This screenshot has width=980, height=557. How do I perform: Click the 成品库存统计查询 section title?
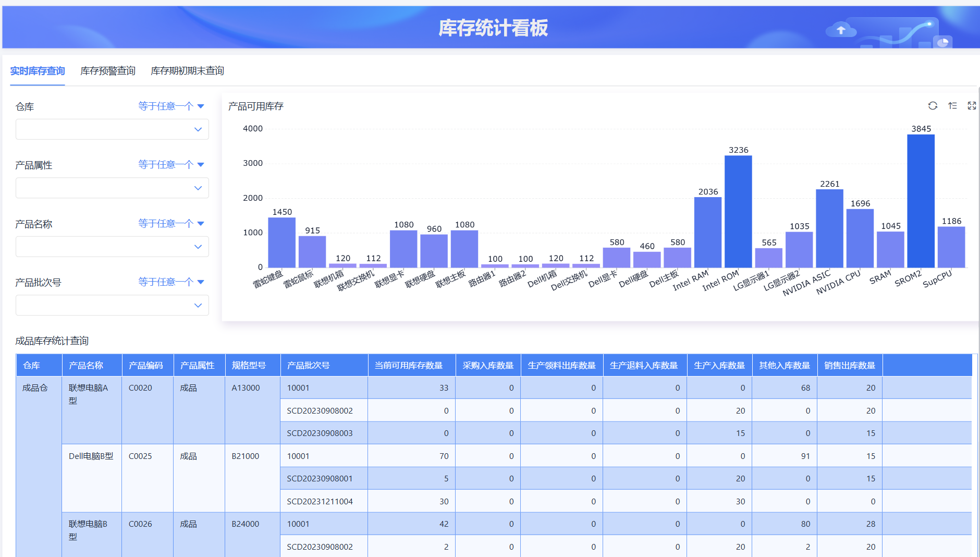[x=52, y=341]
